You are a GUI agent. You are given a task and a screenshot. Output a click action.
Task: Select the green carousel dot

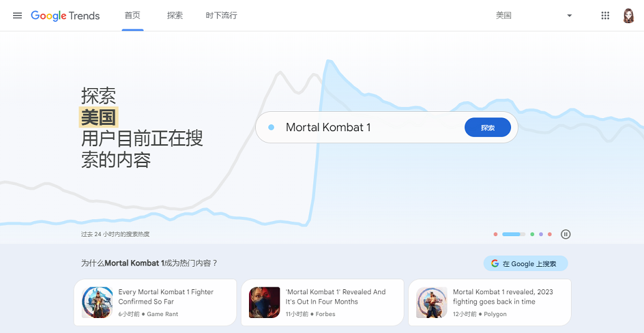click(x=532, y=234)
